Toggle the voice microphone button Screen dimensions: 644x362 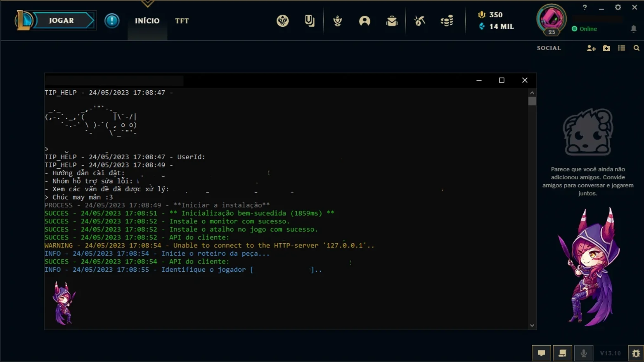click(584, 353)
